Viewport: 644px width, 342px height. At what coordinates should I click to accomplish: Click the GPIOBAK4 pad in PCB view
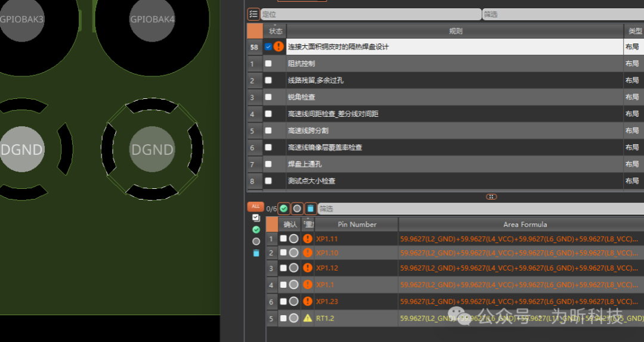[x=152, y=19]
